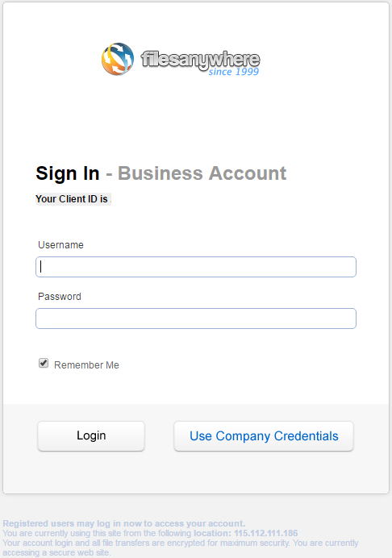Click the "Remember Me" label text
This screenshot has width=392, height=558.
(86, 365)
